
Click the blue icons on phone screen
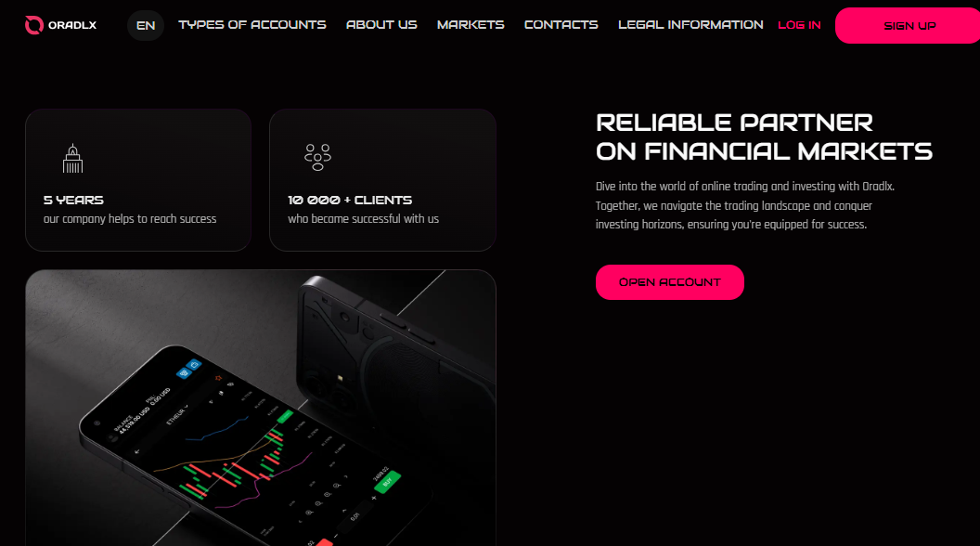pos(188,369)
